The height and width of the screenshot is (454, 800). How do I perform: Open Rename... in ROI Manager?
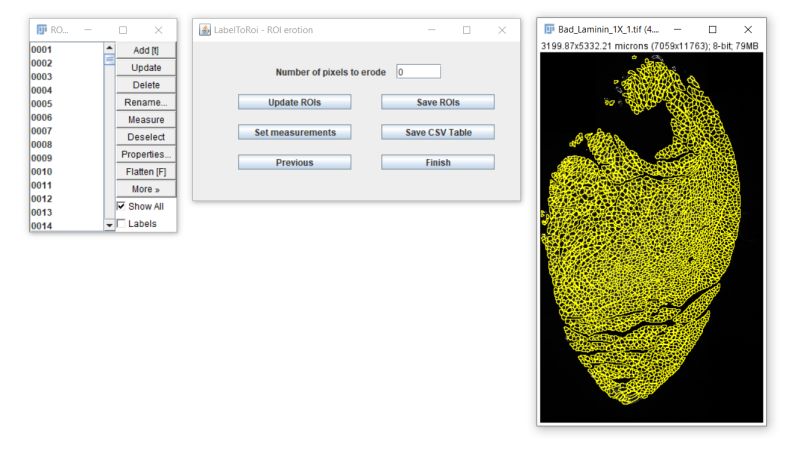click(146, 102)
